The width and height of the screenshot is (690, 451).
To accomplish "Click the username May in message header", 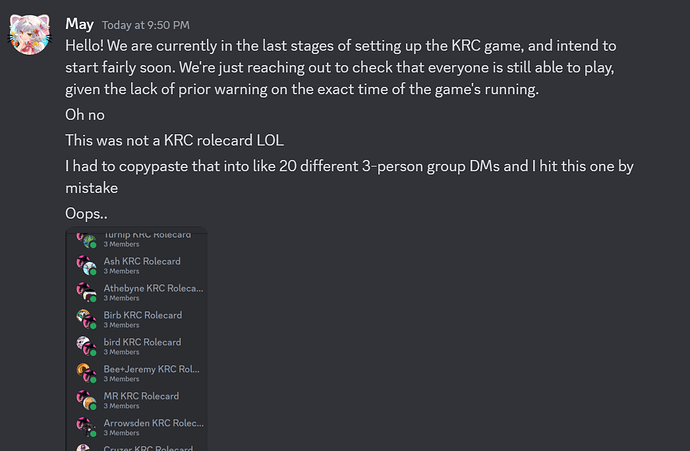I will tap(79, 23).
